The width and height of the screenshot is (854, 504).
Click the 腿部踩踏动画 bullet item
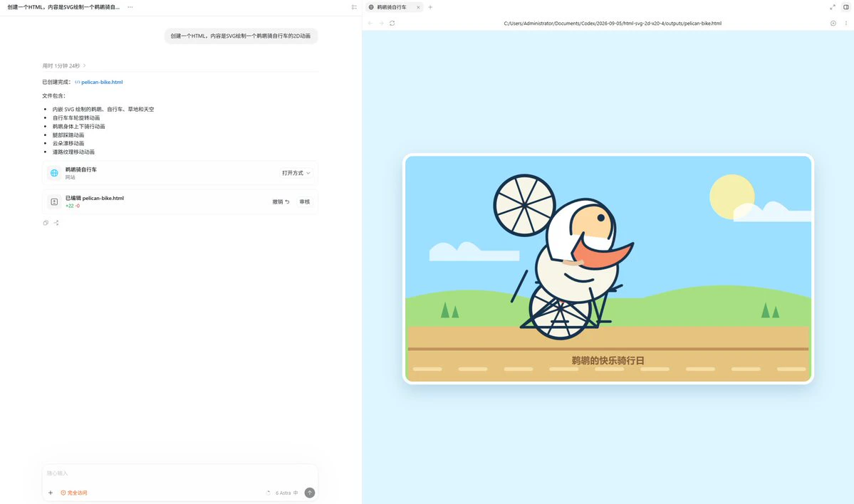(x=68, y=135)
